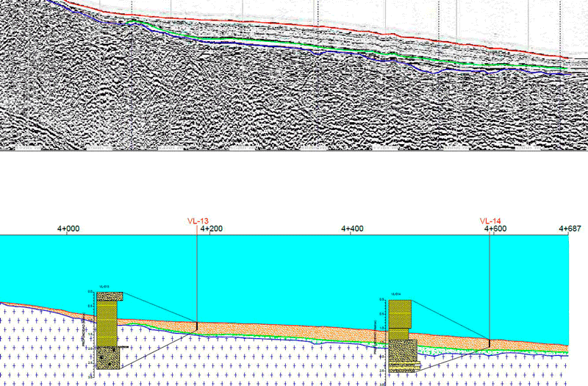Select the black core marker under VL-14
Image resolution: width=588 pixels, height=386 pixels.
pos(490,343)
